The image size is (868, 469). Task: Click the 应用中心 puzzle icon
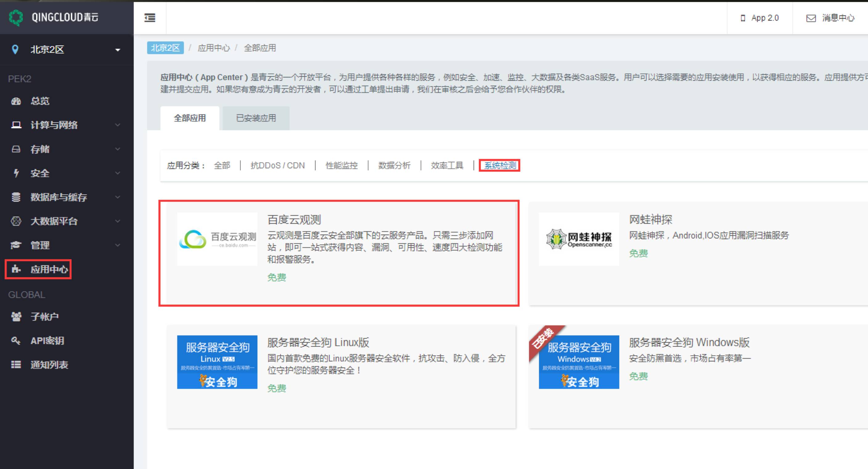(x=16, y=269)
